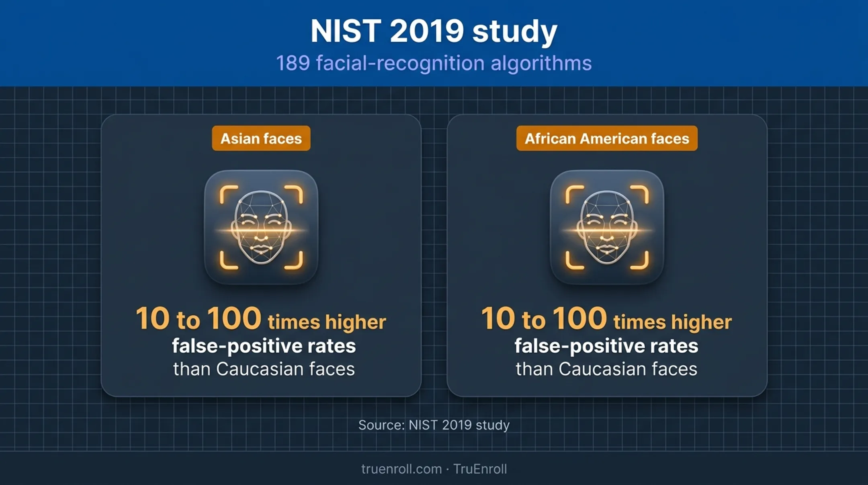The height and width of the screenshot is (485, 868).
Task: Click '189 facial-recognition algorithms' subtitle
Action: pyautogui.click(x=434, y=63)
